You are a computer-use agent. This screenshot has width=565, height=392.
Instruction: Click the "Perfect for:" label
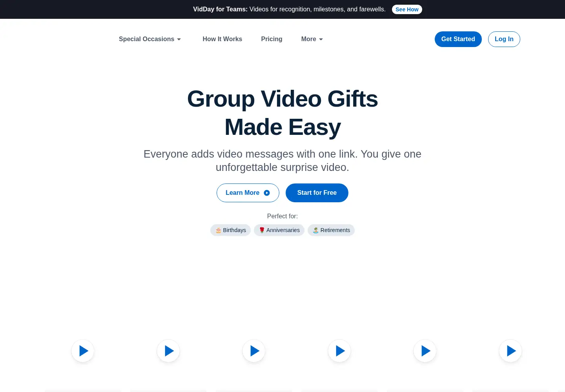click(282, 216)
